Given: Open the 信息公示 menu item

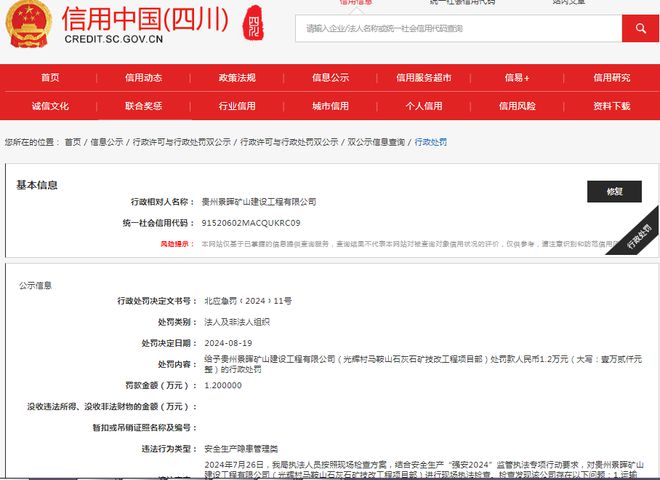Looking at the screenshot, I should coord(330,78).
